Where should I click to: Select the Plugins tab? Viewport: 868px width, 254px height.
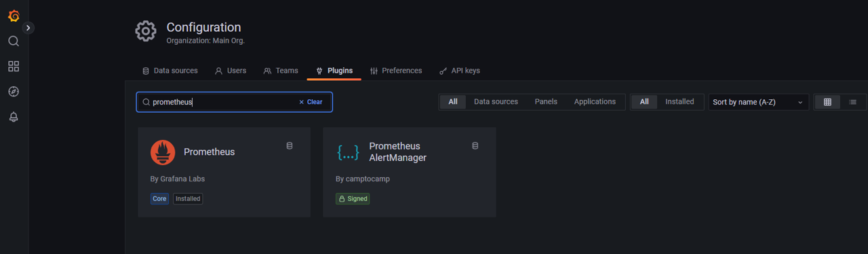coord(334,71)
